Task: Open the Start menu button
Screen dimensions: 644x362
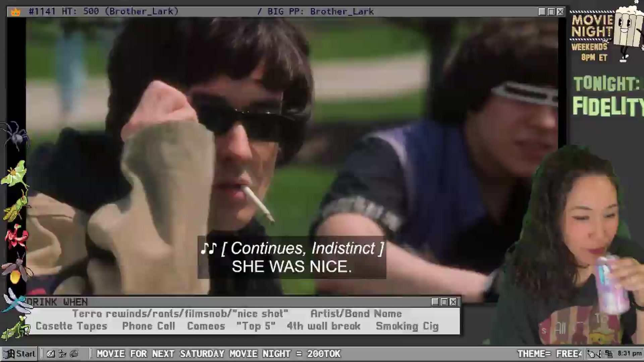Action: (x=19, y=354)
